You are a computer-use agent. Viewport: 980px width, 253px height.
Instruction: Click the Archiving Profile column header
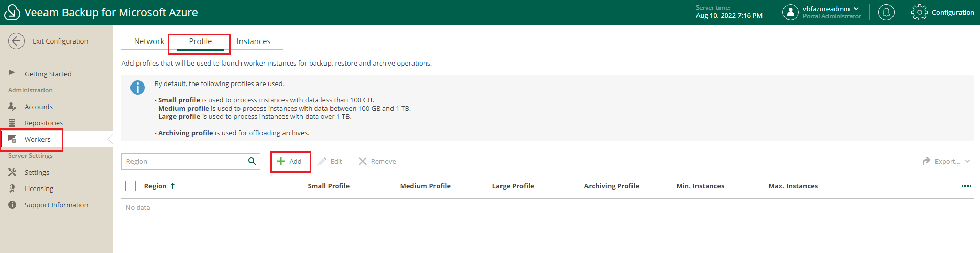(612, 186)
